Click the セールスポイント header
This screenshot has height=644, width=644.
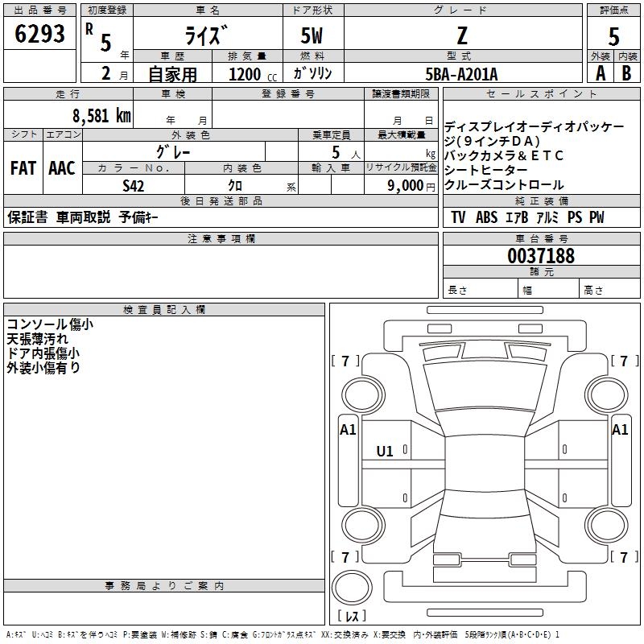coord(542,94)
